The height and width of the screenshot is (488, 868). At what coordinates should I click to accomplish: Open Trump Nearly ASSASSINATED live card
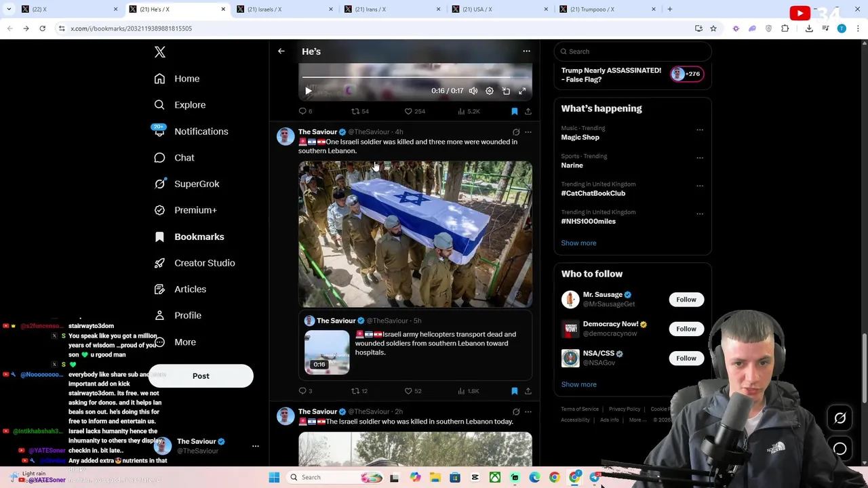coord(632,75)
